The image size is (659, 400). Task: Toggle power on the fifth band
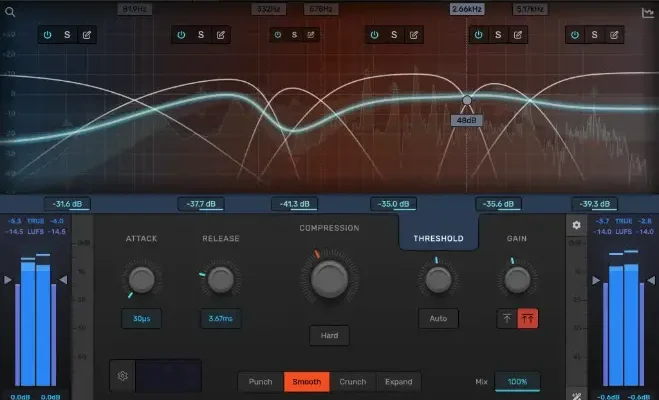coord(479,35)
